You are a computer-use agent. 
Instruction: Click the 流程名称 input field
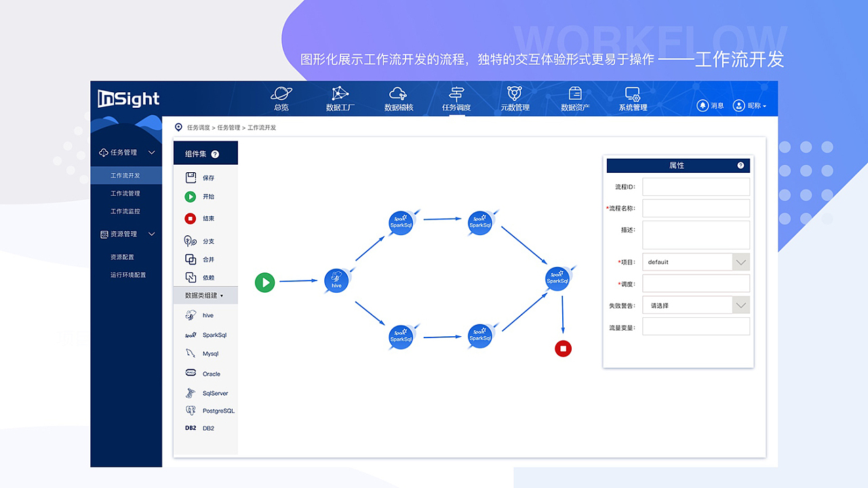pyautogui.click(x=696, y=208)
